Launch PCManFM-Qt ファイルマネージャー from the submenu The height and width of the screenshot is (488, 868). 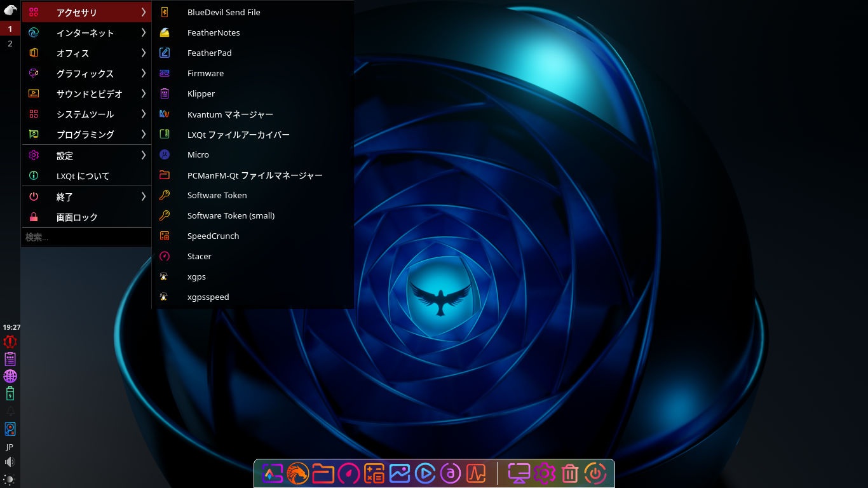[x=253, y=175]
